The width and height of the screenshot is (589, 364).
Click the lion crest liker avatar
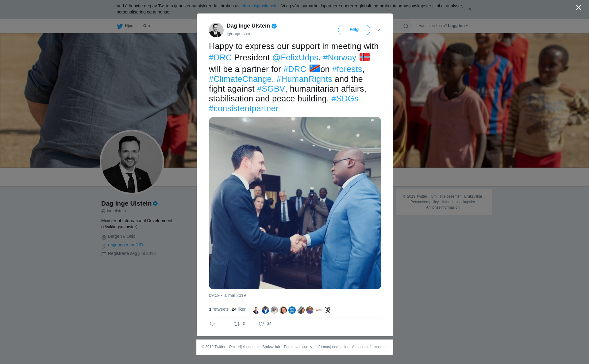pyautogui.click(x=328, y=310)
